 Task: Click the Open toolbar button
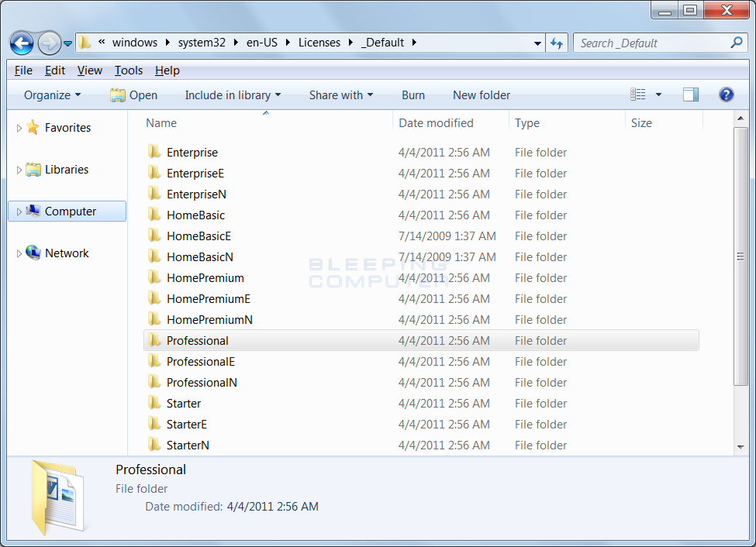[x=133, y=95]
